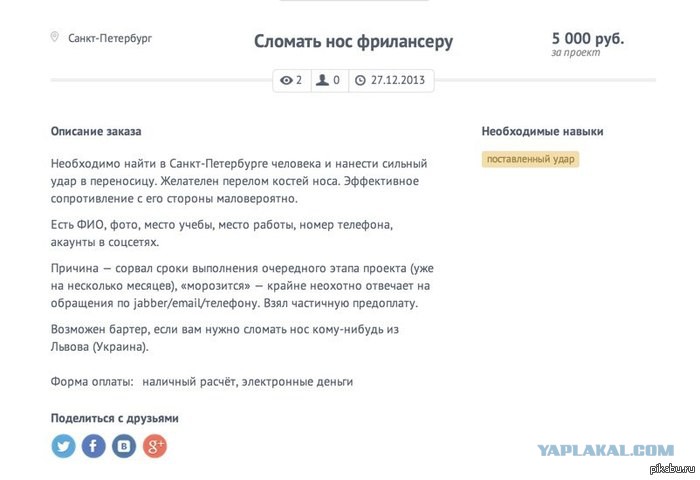Viewport: 700px width, 480px height.
Task: Share the order via Facebook icon
Action: tap(94, 446)
